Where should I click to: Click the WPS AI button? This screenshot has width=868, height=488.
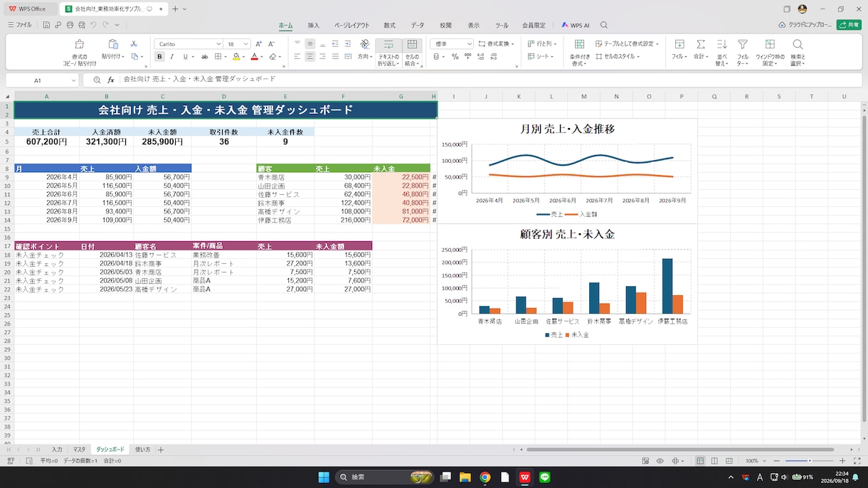coord(576,25)
